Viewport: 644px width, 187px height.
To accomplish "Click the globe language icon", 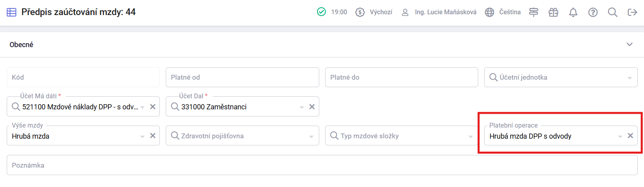I will click(x=489, y=12).
